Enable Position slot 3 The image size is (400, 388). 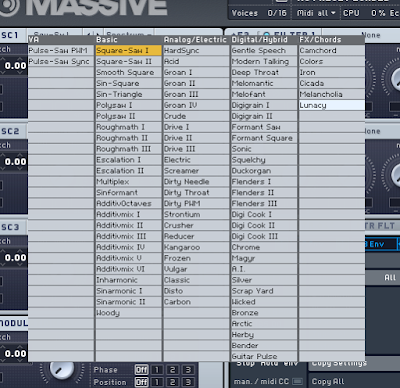(x=188, y=382)
